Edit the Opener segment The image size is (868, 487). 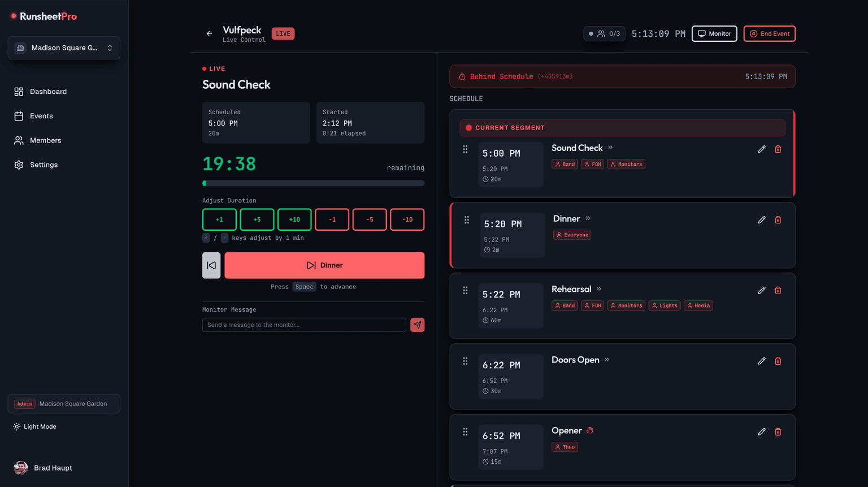[762, 432]
